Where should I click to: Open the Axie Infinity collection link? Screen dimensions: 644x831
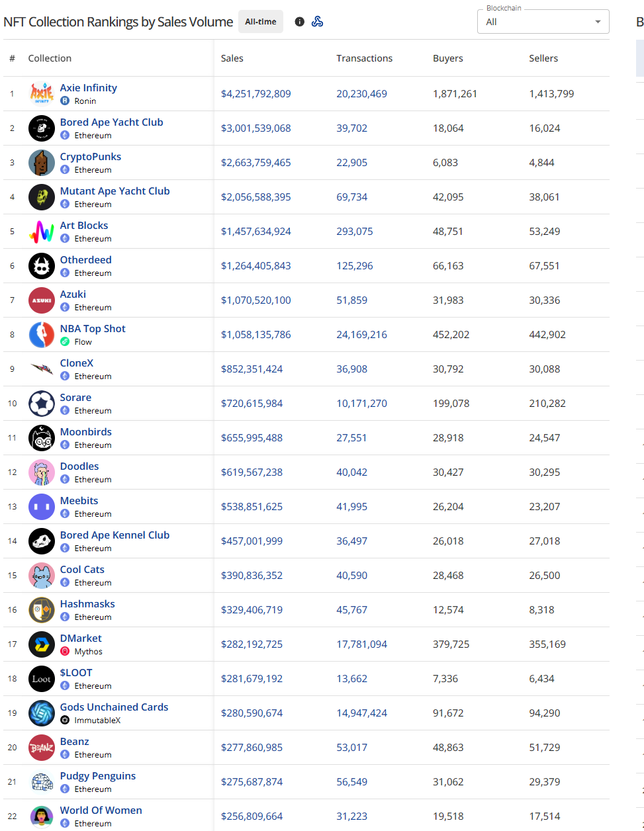click(x=89, y=88)
